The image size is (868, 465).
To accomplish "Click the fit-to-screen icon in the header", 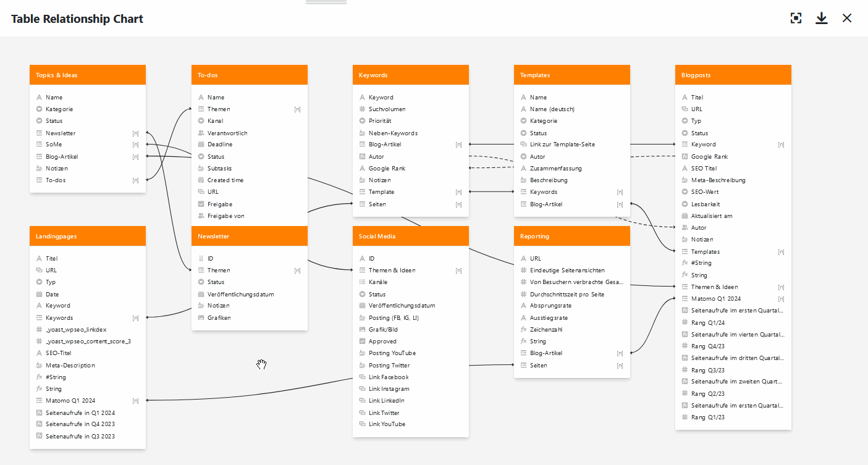I will (x=796, y=18).
